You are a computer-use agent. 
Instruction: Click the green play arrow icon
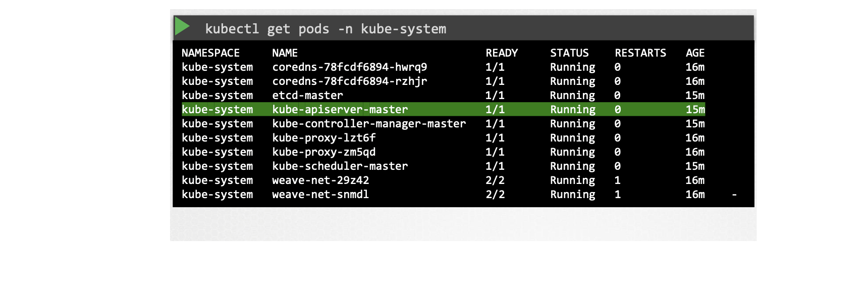[182, 26]
